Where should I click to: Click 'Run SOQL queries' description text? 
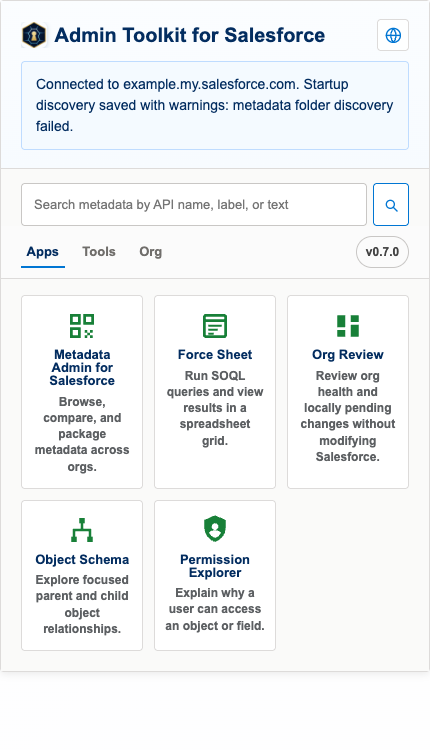coord(215,408)
